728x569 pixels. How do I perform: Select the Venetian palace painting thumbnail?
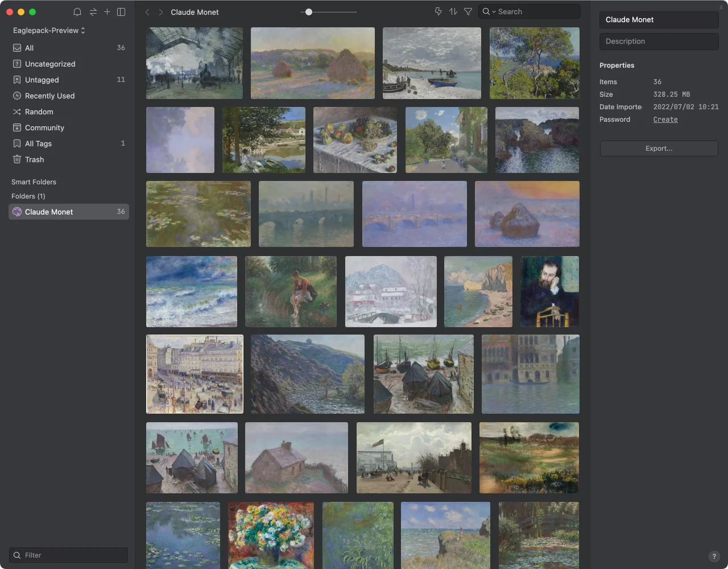[x=531, y=374]
